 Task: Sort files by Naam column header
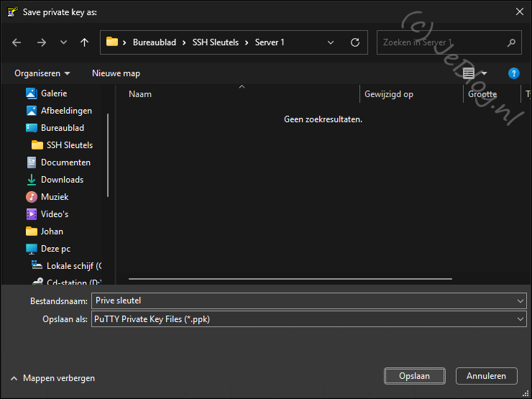140,94
